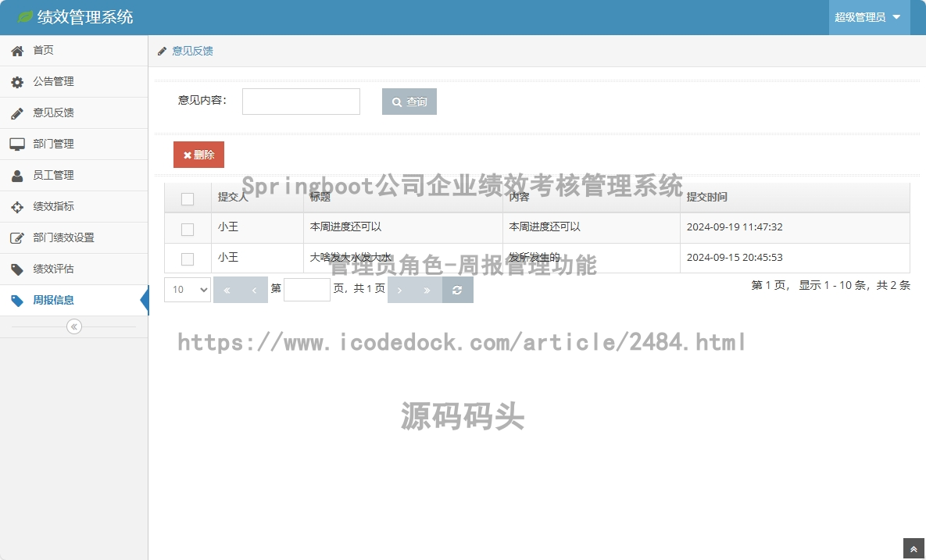Image resolution: width=926 pixels, height=560 pixels.
Task: Click the person icon for 员工管理
Action: 17,176
